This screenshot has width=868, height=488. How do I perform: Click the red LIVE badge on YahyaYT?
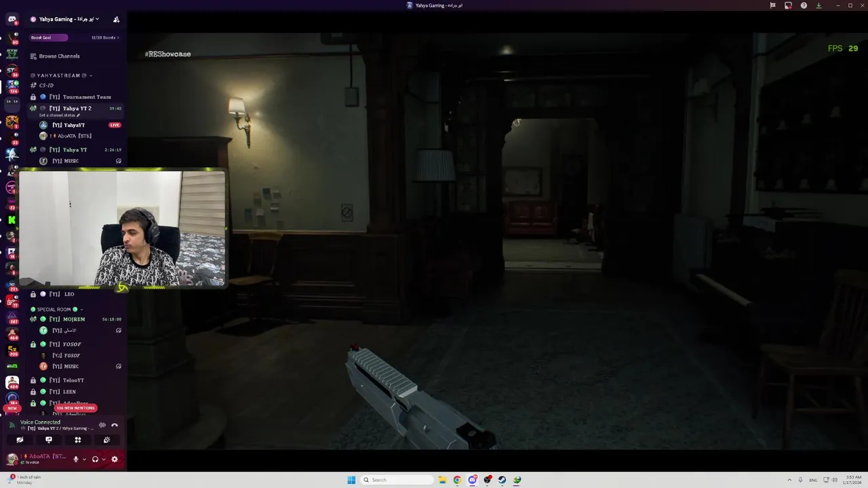click(x=115, y=125)
